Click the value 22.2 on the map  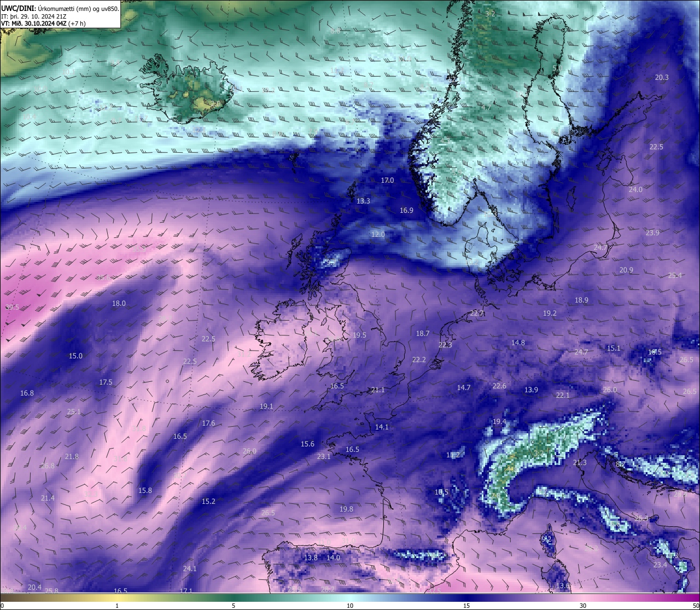coord(419,359)
